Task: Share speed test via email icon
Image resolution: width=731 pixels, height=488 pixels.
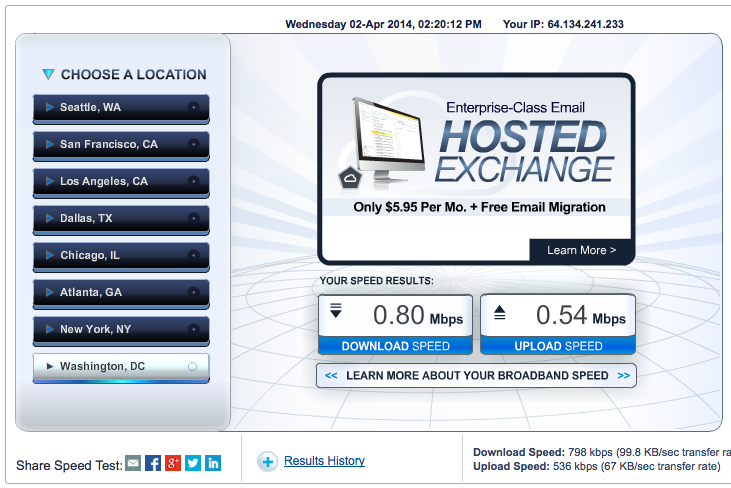Action: (133, 463)
